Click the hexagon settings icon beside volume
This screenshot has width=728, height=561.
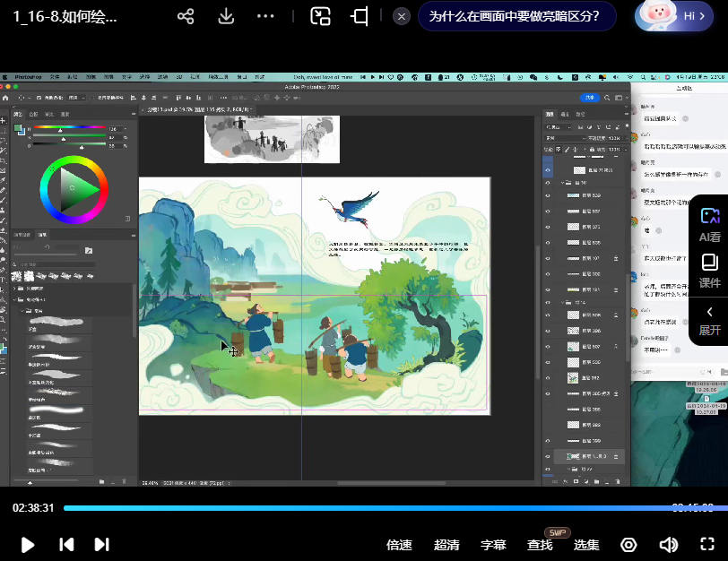[x=628, y=545]
